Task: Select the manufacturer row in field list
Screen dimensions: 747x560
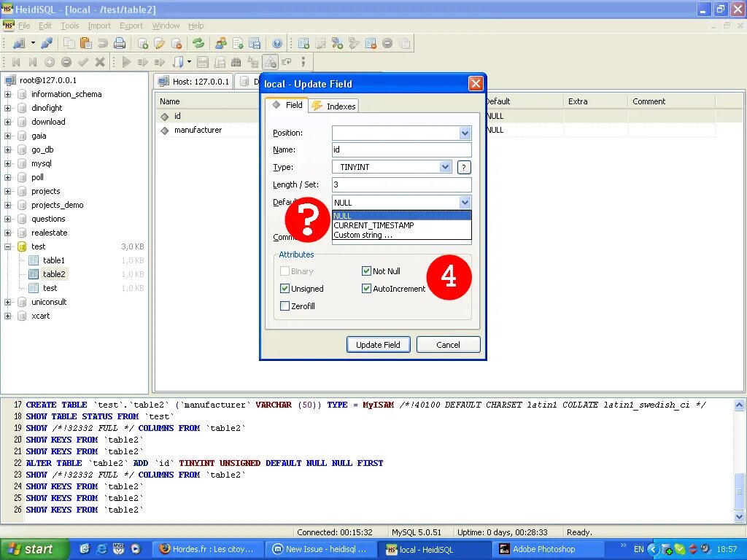Action: (198, 130)
